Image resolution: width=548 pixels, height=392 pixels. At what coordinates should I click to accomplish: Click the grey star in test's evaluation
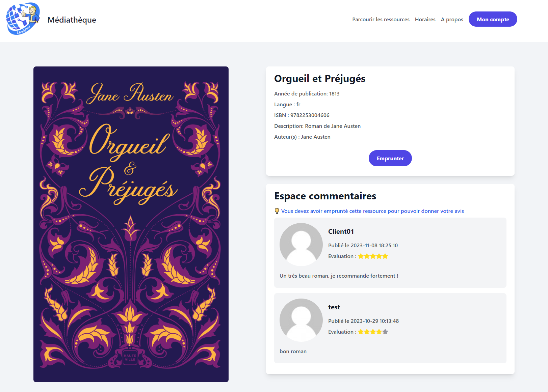pyautogui.click(x=385, y=332)
